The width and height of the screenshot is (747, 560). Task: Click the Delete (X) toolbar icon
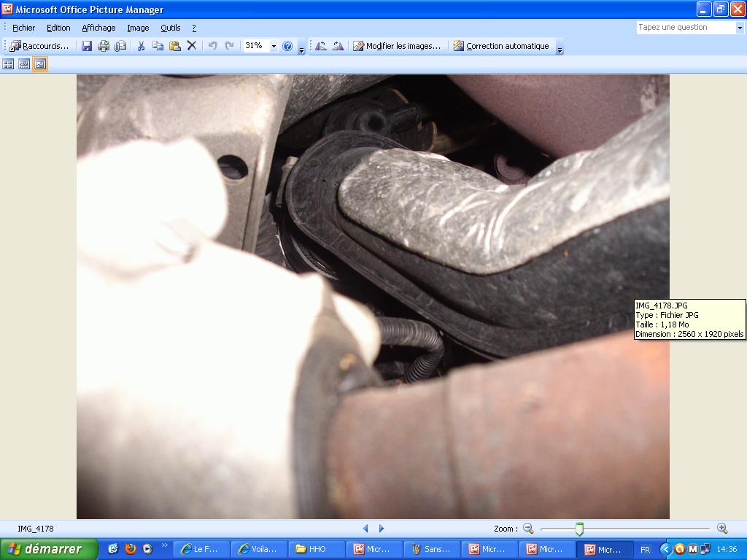(192, 46)
